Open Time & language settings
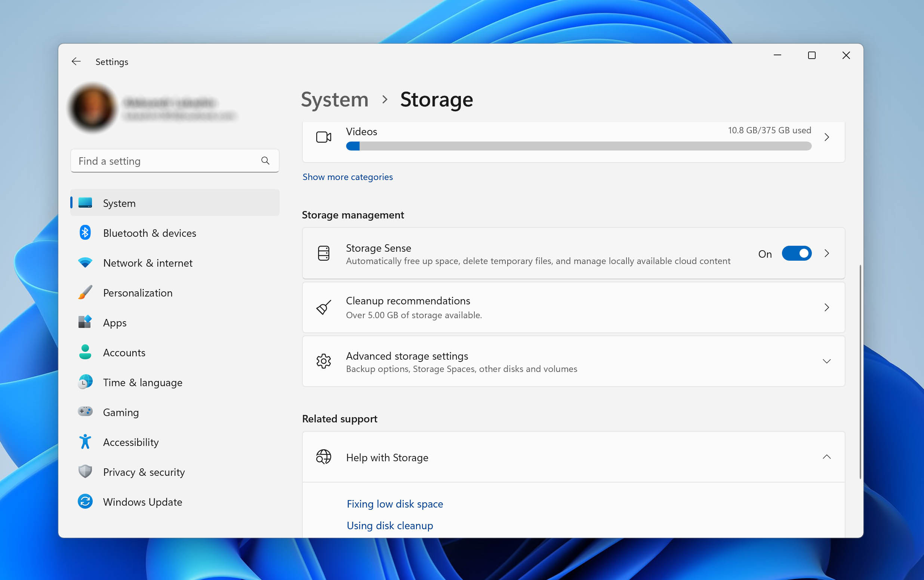 click(175, 382)
